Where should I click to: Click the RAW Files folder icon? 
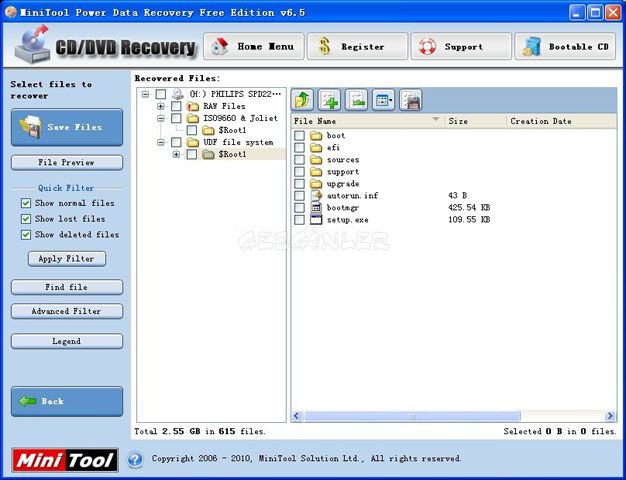click(193, 106)
